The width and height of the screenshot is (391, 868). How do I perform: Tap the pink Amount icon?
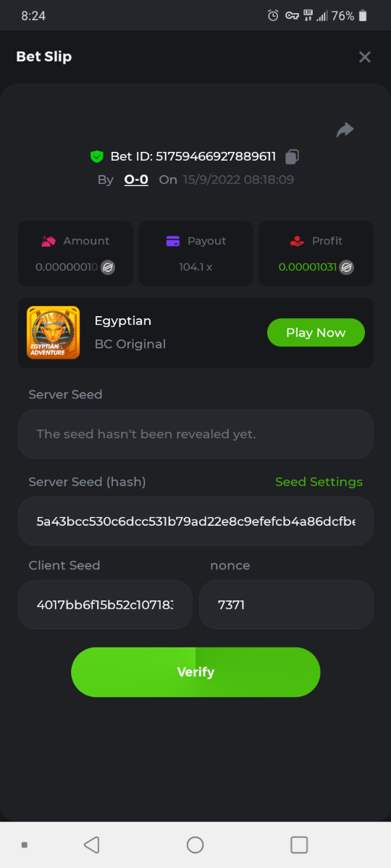(x=49, y=241)
